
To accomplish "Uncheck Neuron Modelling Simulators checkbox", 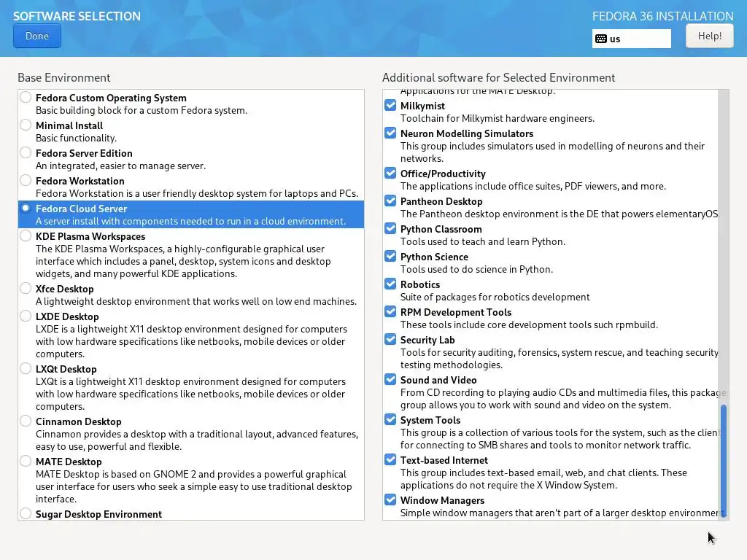I will pyautogui.click(x=390, y=133).
